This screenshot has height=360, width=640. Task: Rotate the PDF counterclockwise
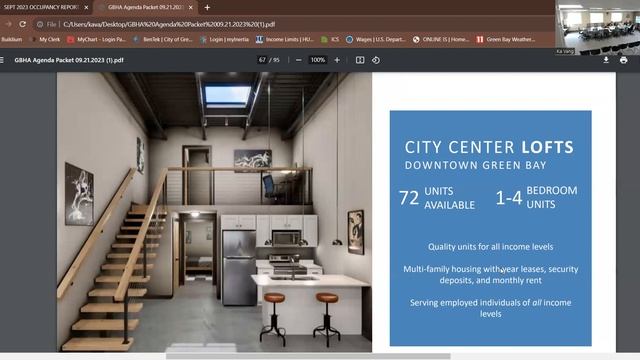click(376, 60)
